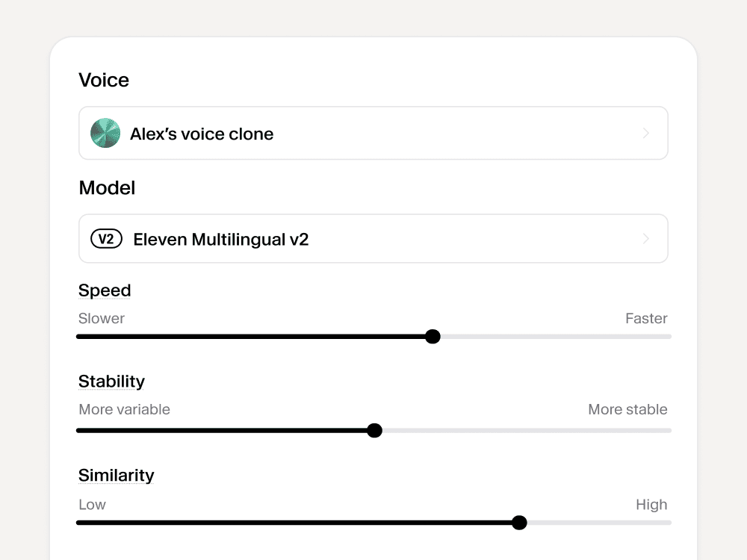Click the V2 model badge icon
Image resolution: width=747 pixels, height=560 pixels.
tap(106, 239)
